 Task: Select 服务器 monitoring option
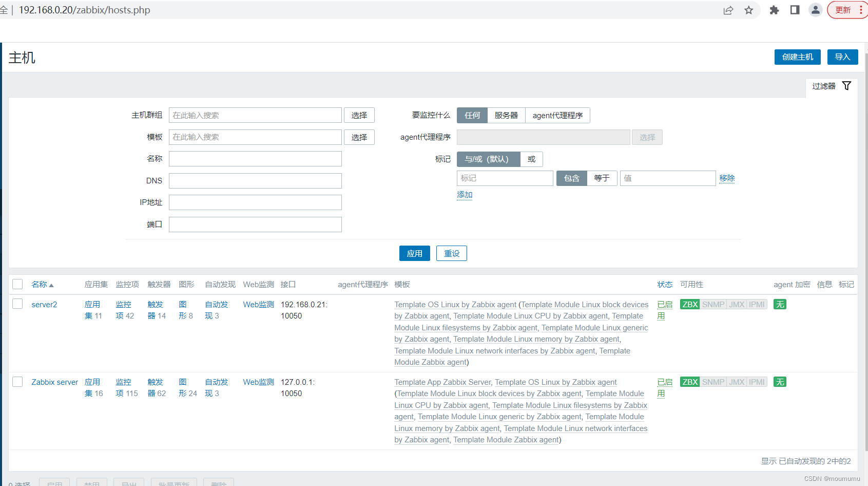(x=506, y=115)
